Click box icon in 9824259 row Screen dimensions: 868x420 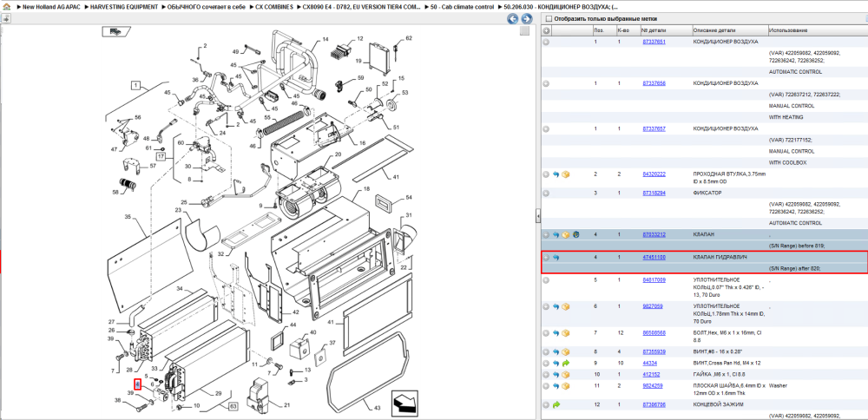pyautogui.click(x=566, y=385)
